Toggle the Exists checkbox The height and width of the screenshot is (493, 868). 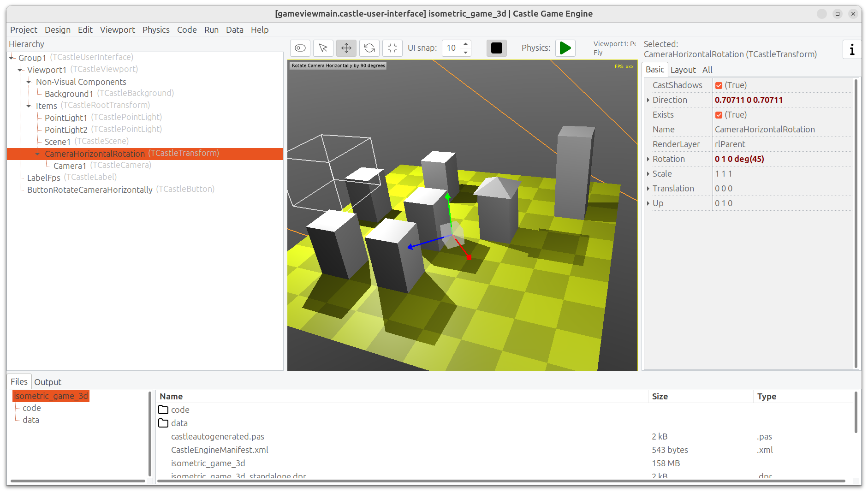pyautogui.click(x=719, y=115)
